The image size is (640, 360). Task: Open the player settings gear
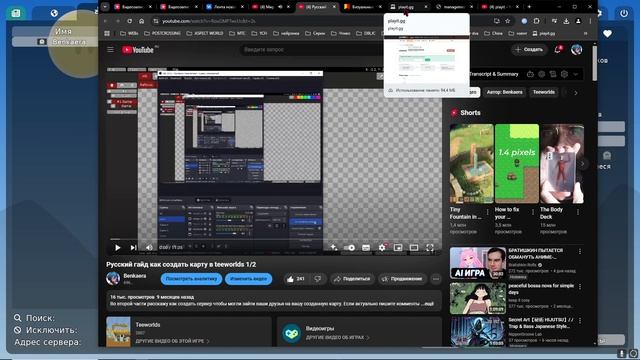[x=382, y=247]
